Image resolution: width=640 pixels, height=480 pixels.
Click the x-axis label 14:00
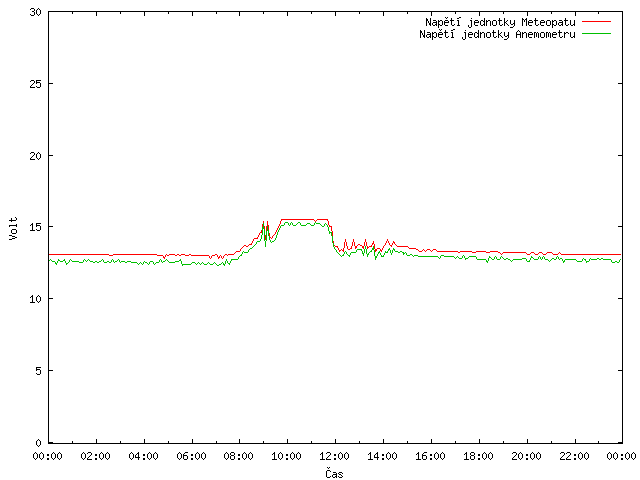(382, 456)
